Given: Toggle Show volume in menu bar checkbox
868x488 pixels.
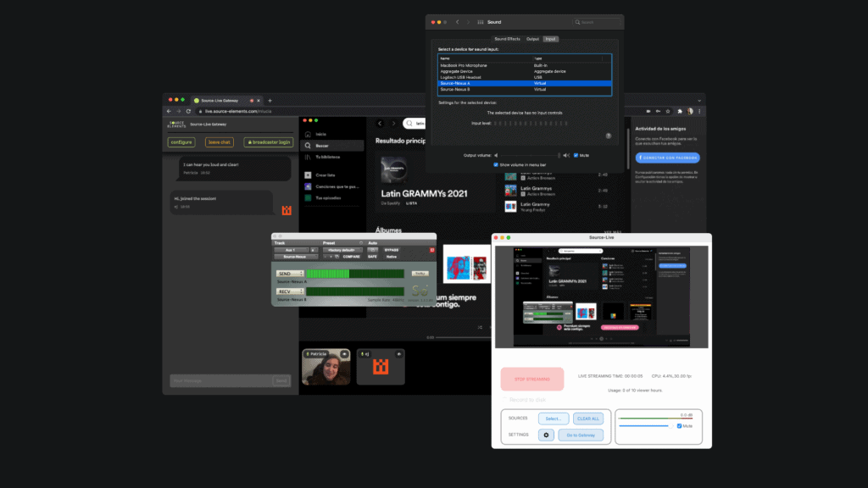Looking at the screenshot, I should point(495,164).
